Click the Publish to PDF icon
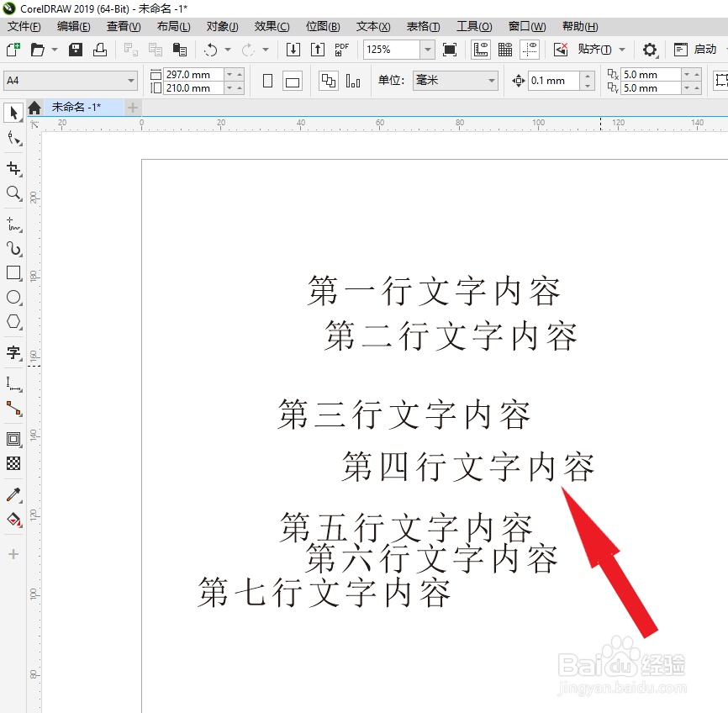This screenshot has width=728, height=713. 341,49
